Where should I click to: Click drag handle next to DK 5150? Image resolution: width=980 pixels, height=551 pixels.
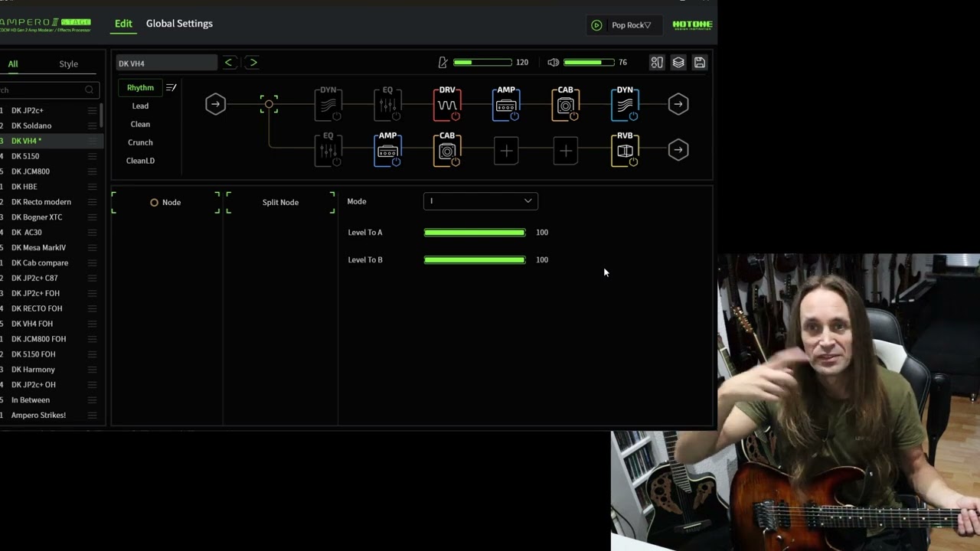tap(92, 156)
